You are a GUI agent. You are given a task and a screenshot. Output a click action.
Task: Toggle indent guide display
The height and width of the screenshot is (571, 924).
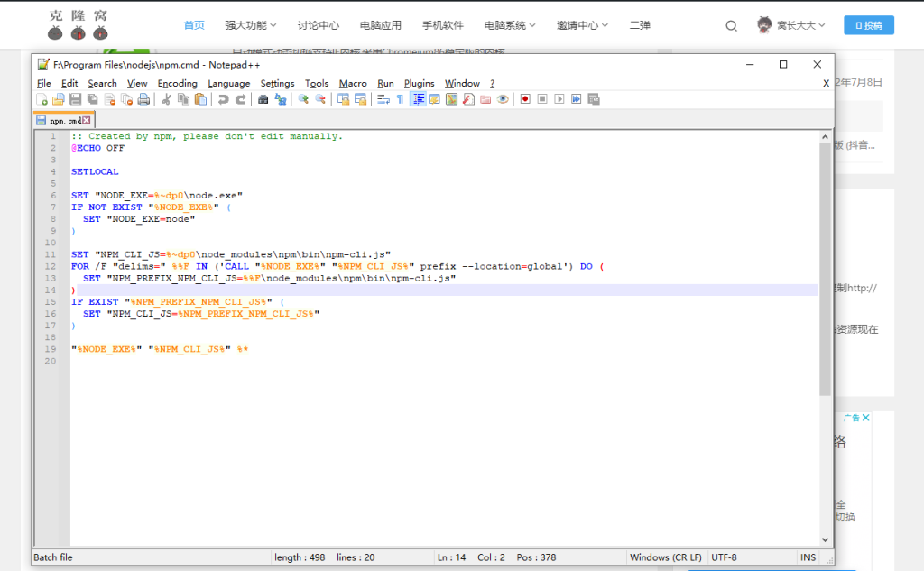point(418,99)
